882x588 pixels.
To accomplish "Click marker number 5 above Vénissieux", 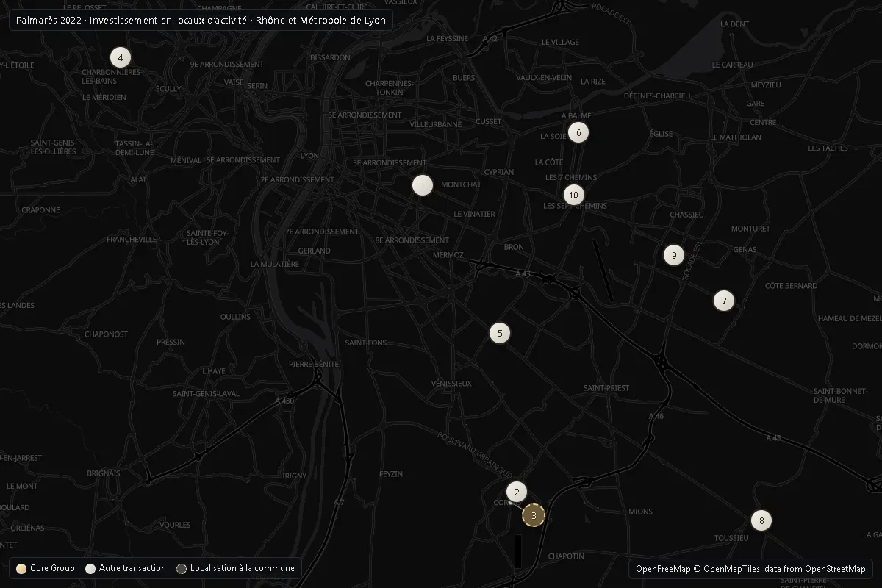I will [500, 334].
